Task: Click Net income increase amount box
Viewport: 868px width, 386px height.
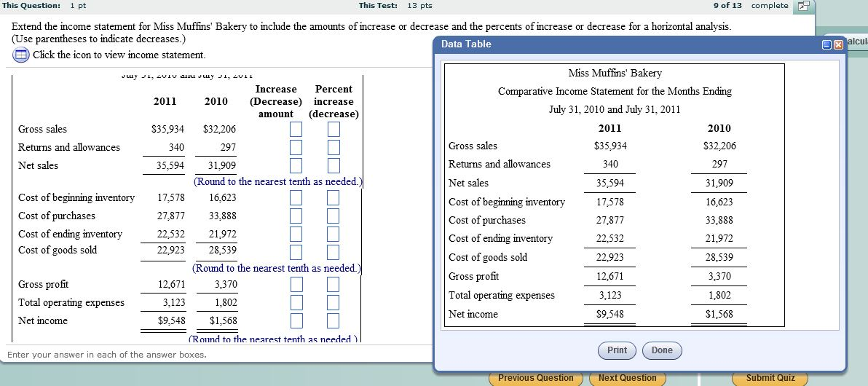Action: coord(296,320)
